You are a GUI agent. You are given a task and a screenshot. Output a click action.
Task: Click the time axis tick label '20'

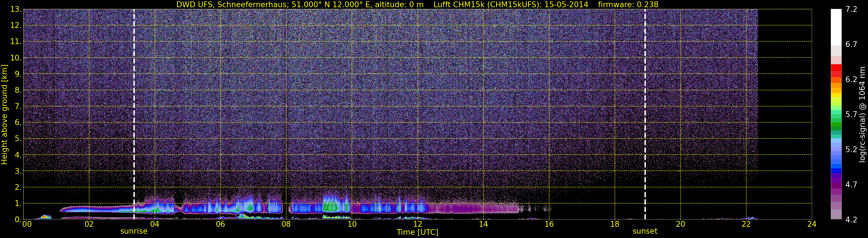click(x=680, y=224)
